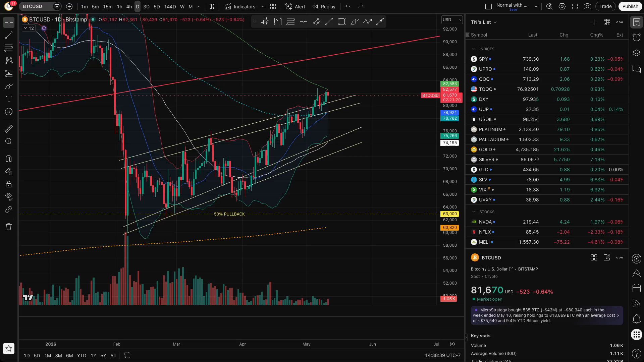Create a new Alert
Viewport: 644px width, 362px height.
[296, 6]
